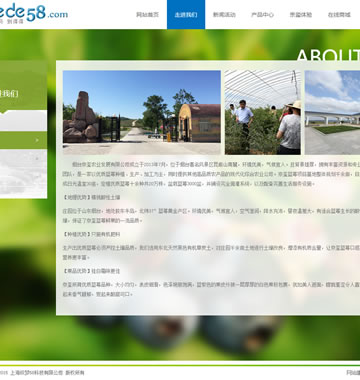360x380 pixels.
Task: Click the lower gray sidebar banner image
Action: tap(23, 174)
